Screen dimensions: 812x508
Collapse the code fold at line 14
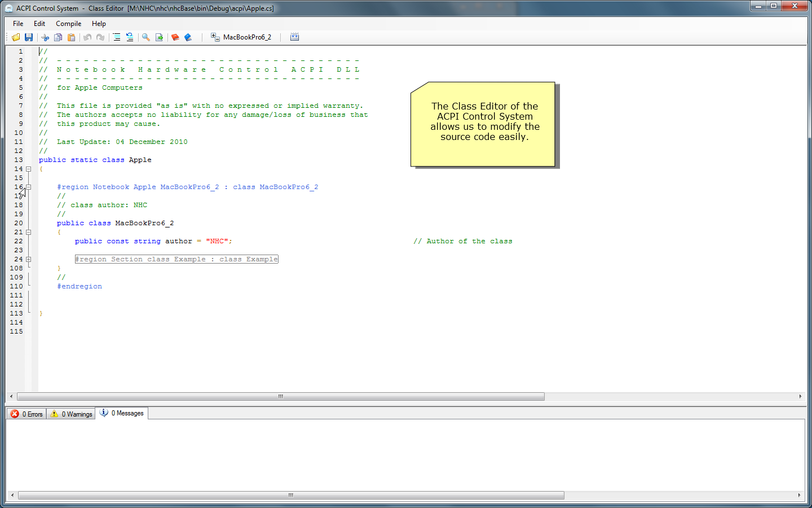click(x=28, y=169)
